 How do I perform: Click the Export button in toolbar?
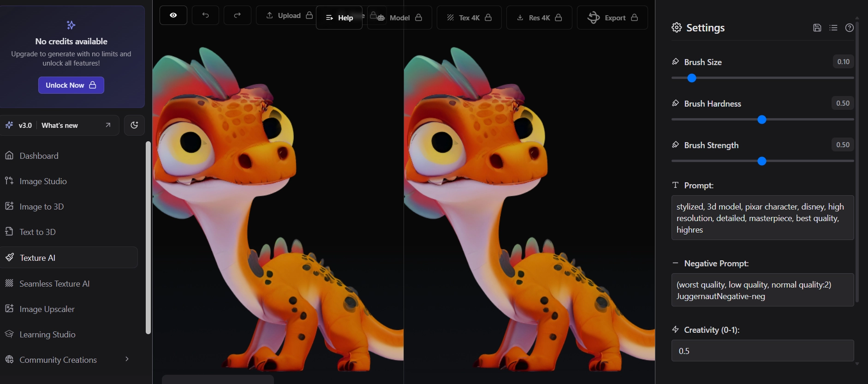(x=612, y=18)
